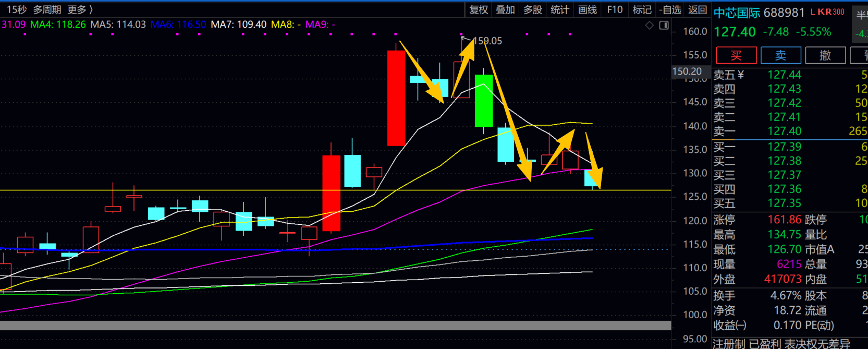Click 买三 price 127.37

[x=784, y=175]
